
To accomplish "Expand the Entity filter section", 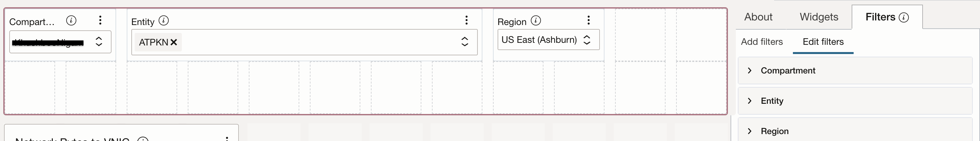I will point(750,101).
